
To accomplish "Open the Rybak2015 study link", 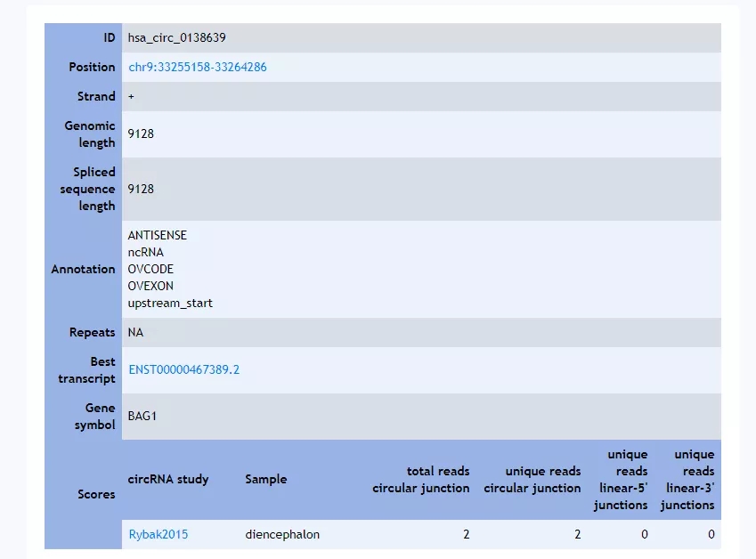I will (159, 534).
